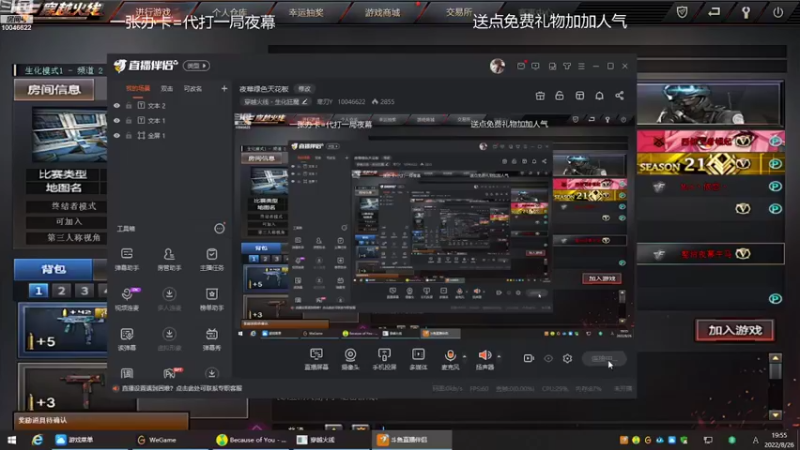
Task: Open the 背包 backpack tab in game
Action: [x=54, y=269]
